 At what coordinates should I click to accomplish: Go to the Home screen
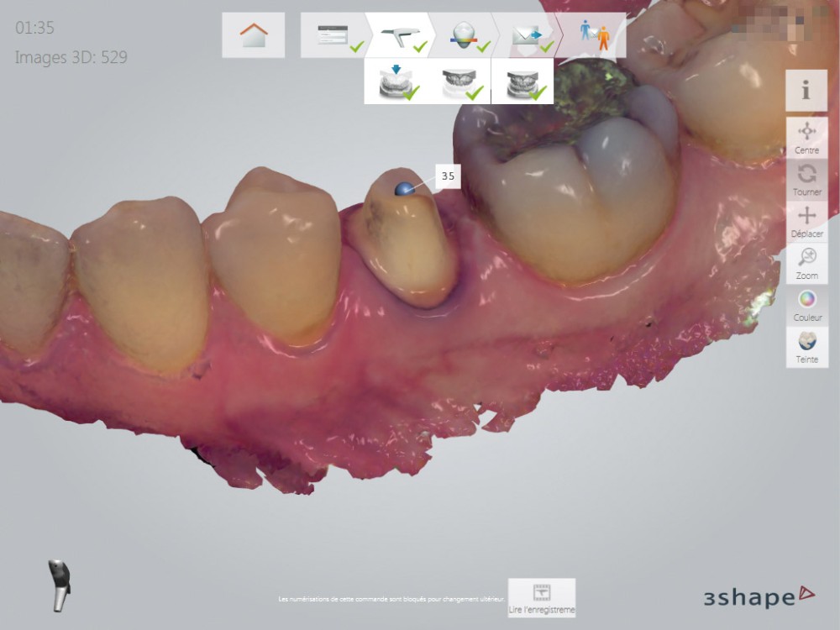pos(253,35)
